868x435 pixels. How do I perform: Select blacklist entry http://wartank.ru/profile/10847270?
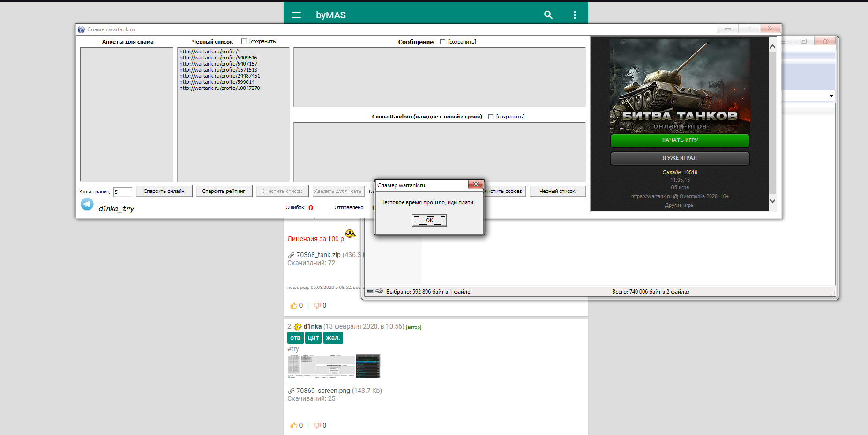click(x=220, y=88)
